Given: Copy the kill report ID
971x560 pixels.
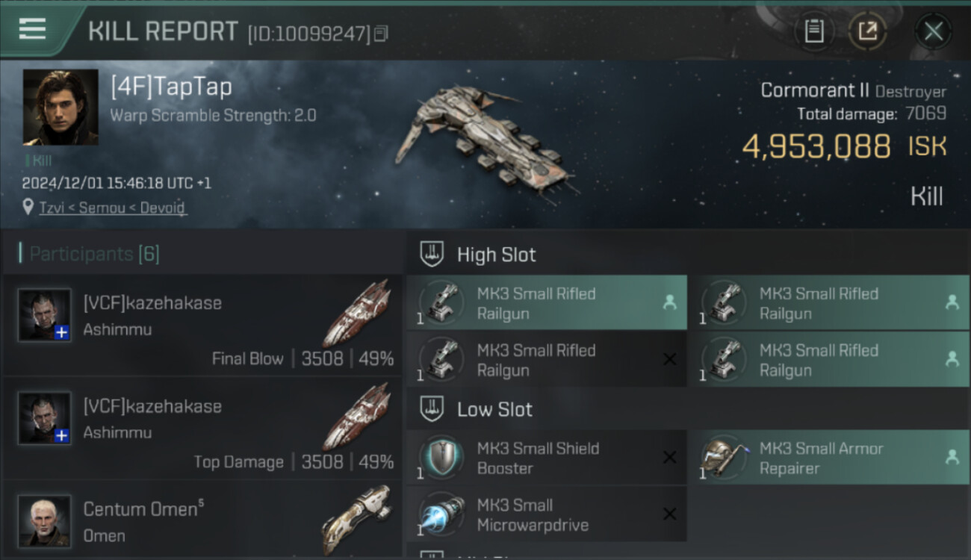Looking at the screenshot, I should 381,34.
